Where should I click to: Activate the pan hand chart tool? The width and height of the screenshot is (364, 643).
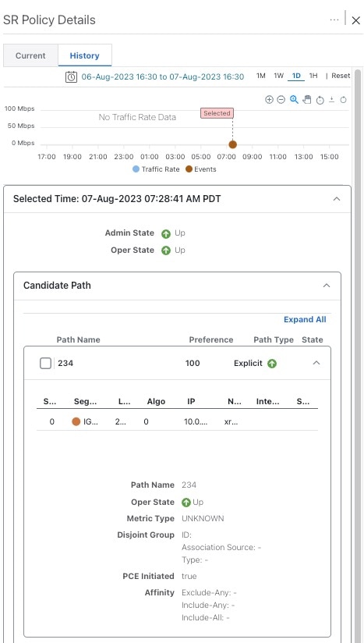[307, 100]
